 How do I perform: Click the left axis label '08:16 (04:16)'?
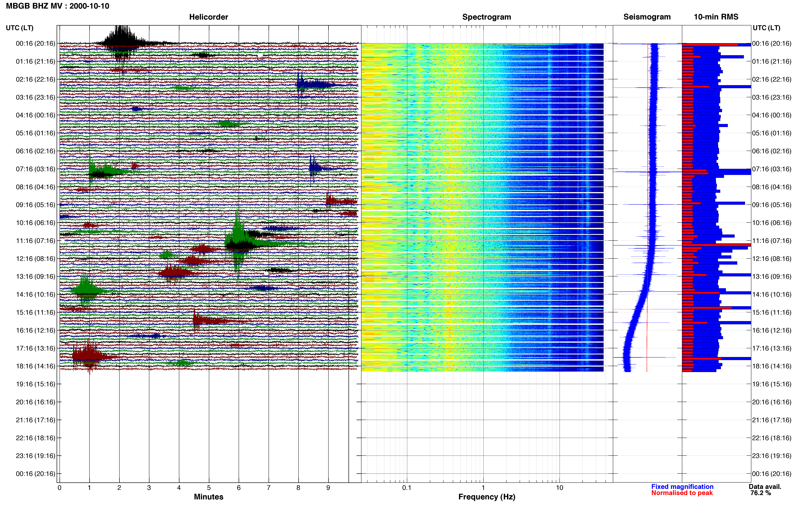(x=35, y=187)
